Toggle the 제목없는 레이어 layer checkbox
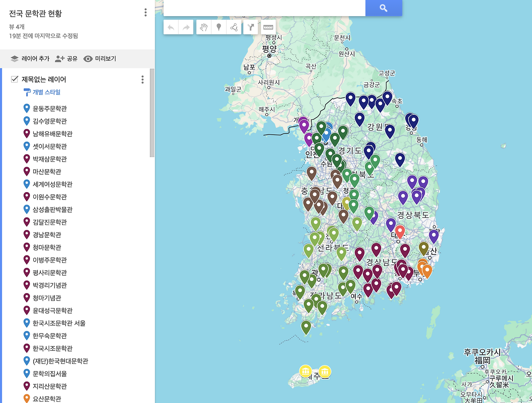The image size is (532, 403). click(x=15, y=79)
